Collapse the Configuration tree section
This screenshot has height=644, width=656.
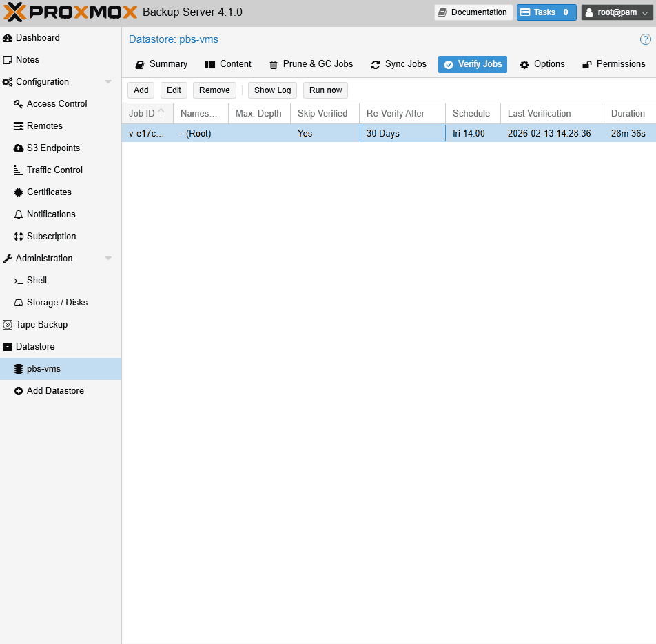click(108, 82)
